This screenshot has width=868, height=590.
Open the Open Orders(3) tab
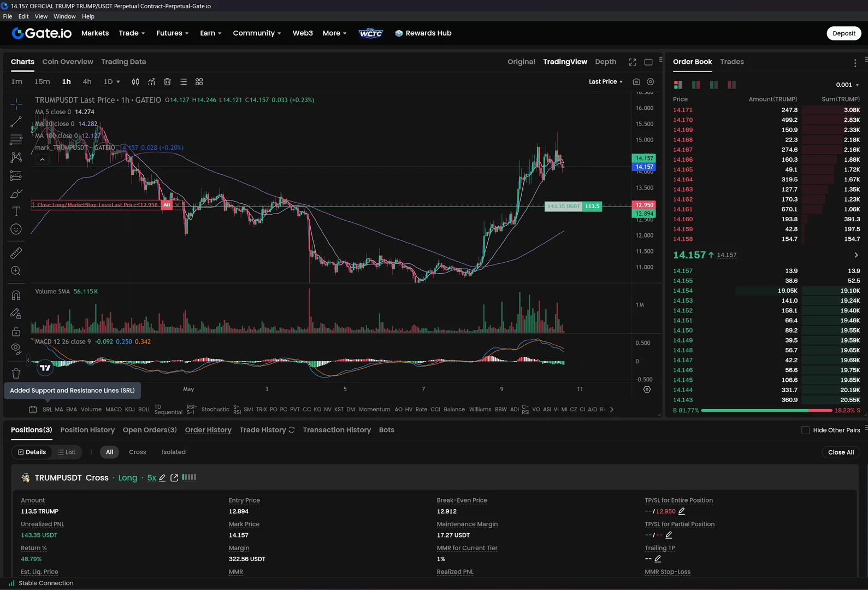pyautogui.click(x=150, y=430)
